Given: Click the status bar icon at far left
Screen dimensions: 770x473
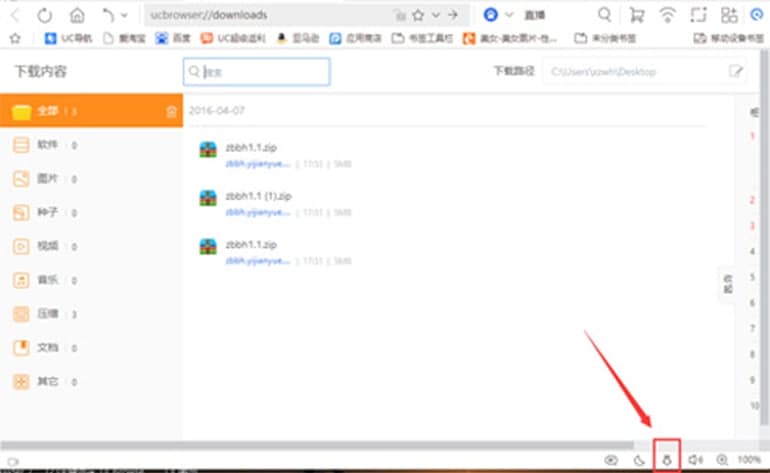Looking at the screenshot, I should 13,462.
